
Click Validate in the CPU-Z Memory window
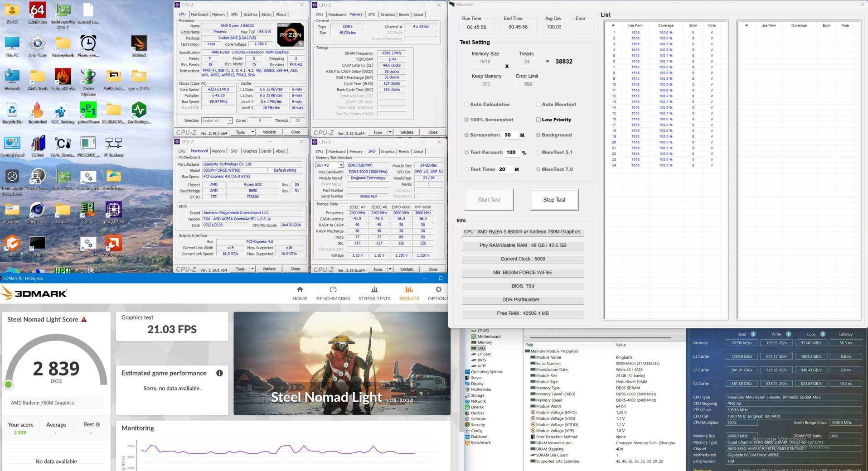pyautogui.click(x=407, y=132)
